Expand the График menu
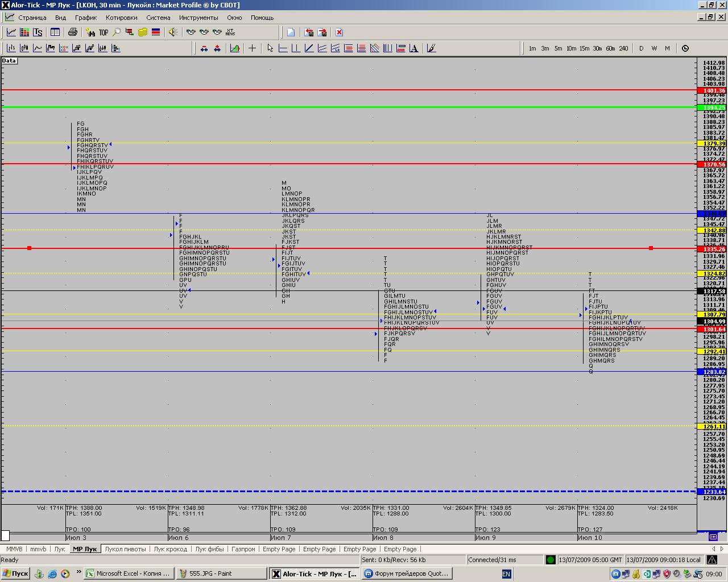 click(86, 18)
